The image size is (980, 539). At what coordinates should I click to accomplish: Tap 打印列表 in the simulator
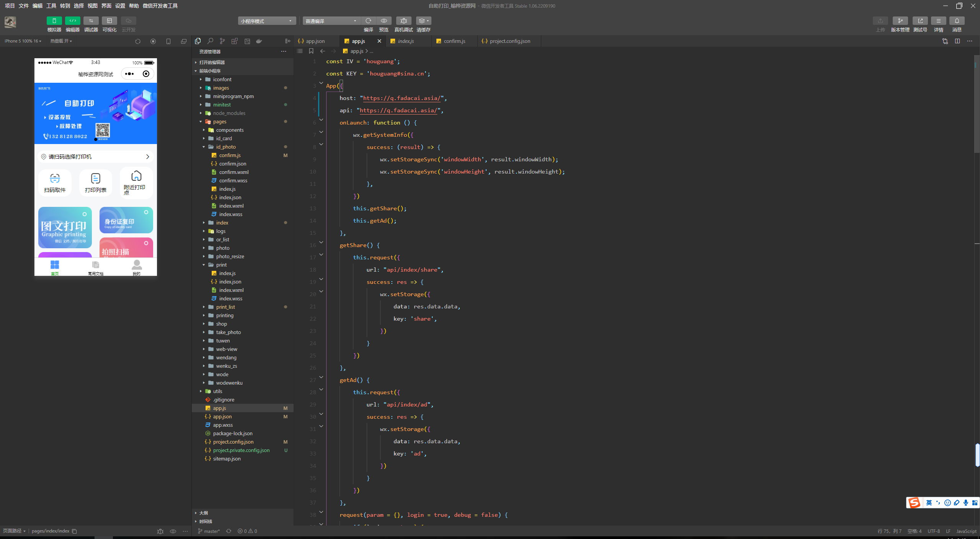click(x=96, y=183)
